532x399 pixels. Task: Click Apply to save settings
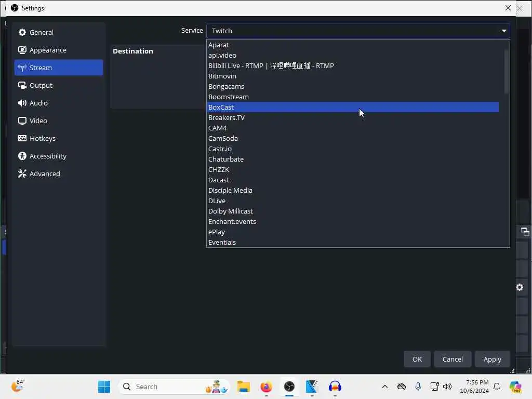pos(492,359)
